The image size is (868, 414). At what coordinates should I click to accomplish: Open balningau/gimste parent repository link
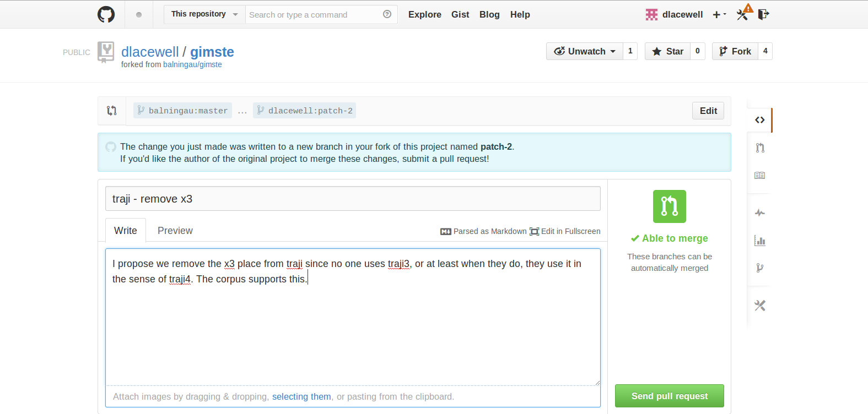192,64
